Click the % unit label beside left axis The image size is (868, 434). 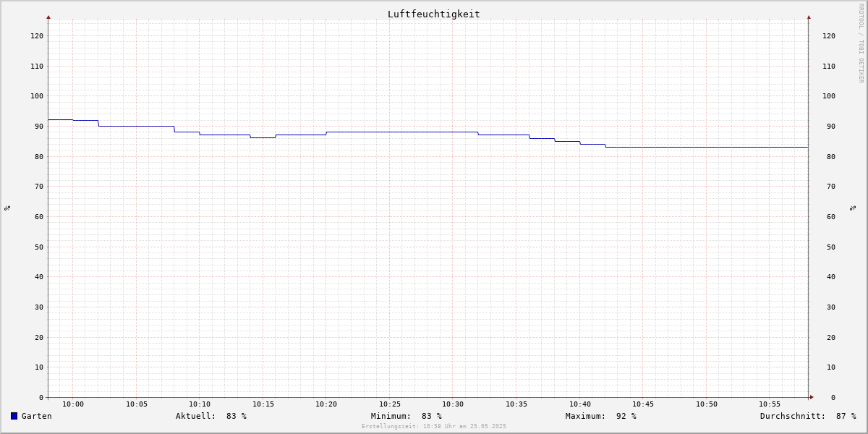[7, 208]
